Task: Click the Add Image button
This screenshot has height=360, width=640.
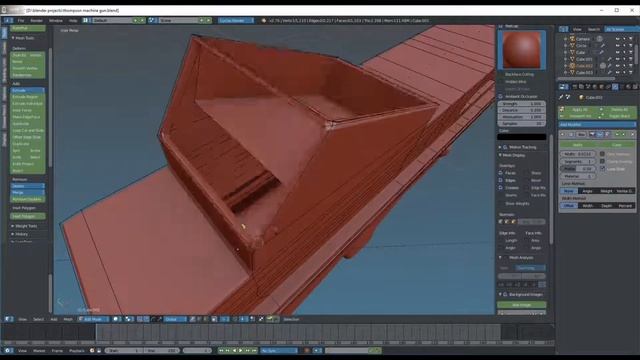Action: (522, 305)
